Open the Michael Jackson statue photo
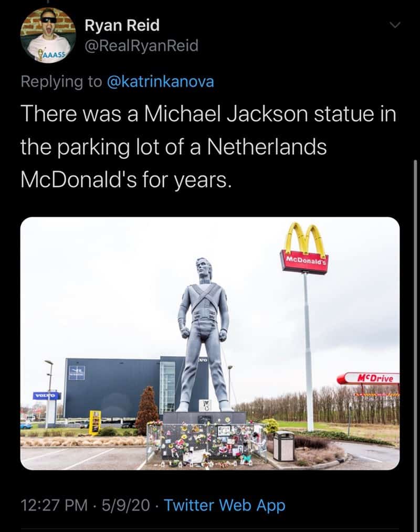Viewport: 420px width, 532px height. [210, 343]
